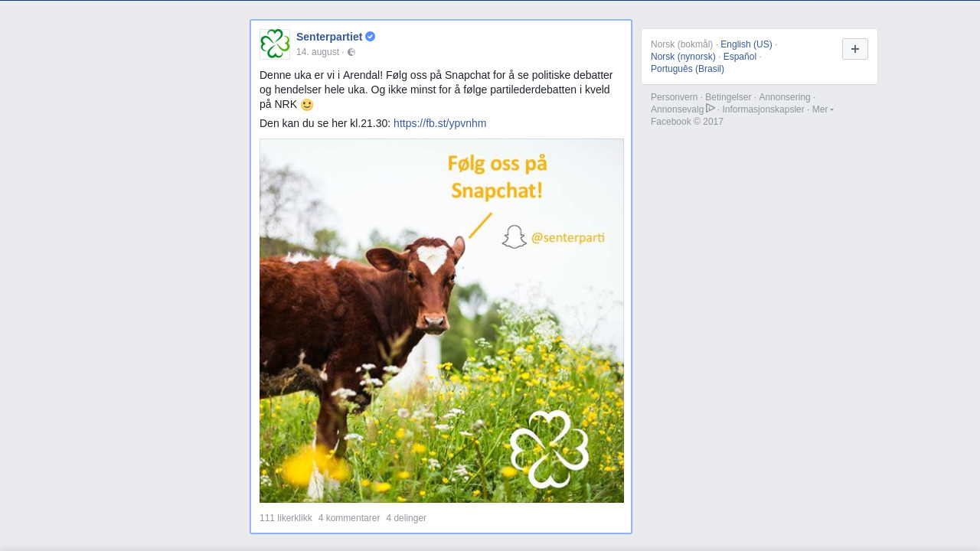Select Português (Brasil) language
Screen dimensions: 980x551
click(688, 69)
